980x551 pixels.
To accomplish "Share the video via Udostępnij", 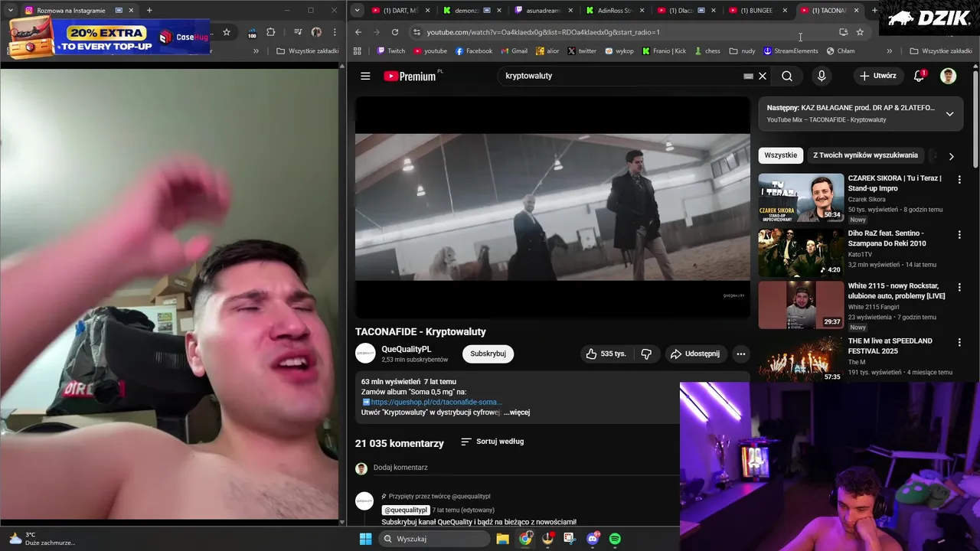I will pos(695,354).
